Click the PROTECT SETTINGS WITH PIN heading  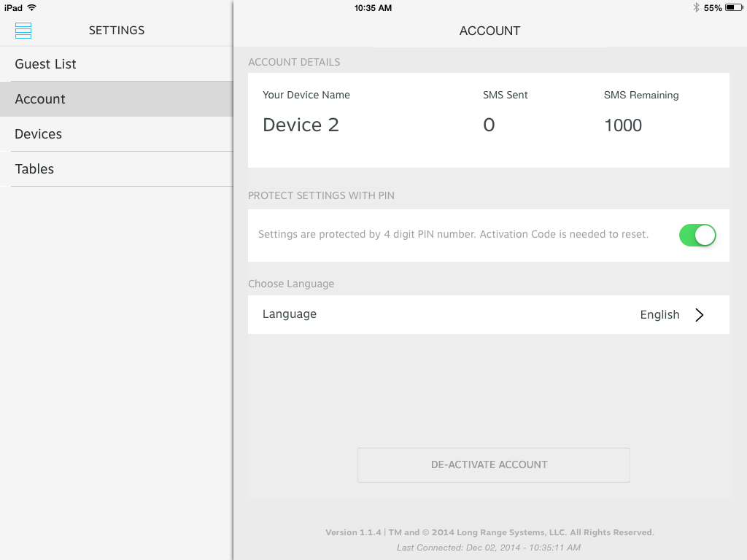coord(321,195)
